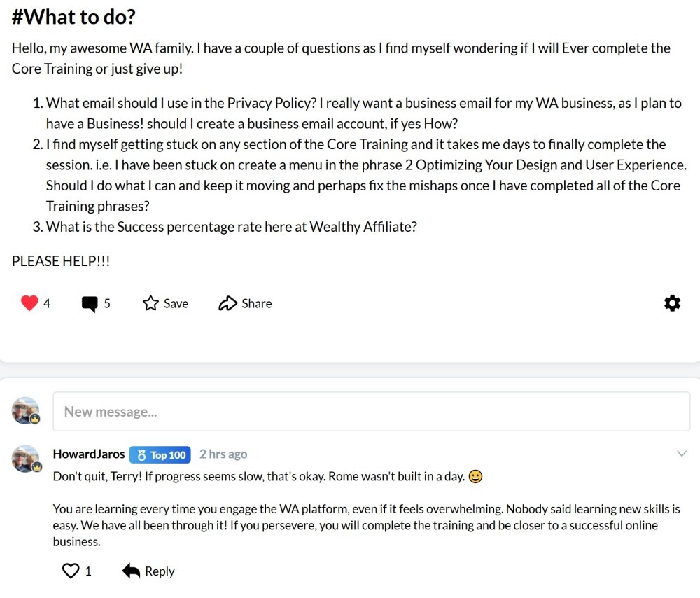The height and width of the screenshot is (598, 700).
Task: Click your avatar beside New message box
Action: click(26, 411)
